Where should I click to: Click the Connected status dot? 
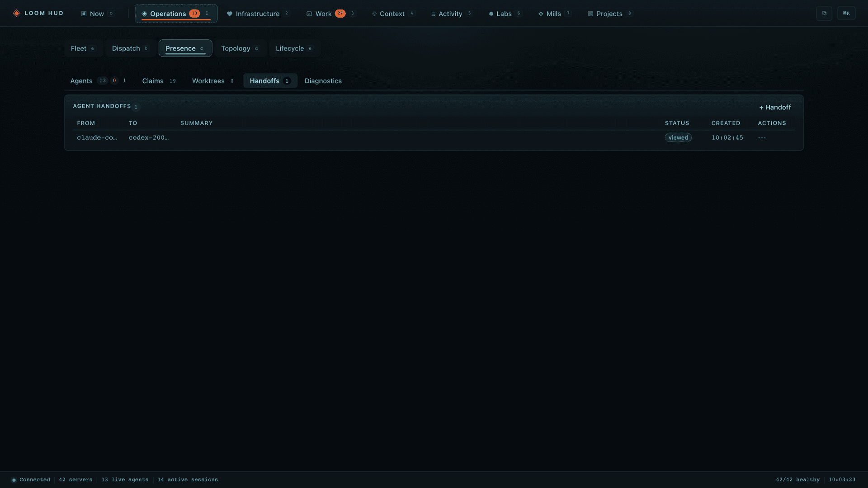[14, 480]
